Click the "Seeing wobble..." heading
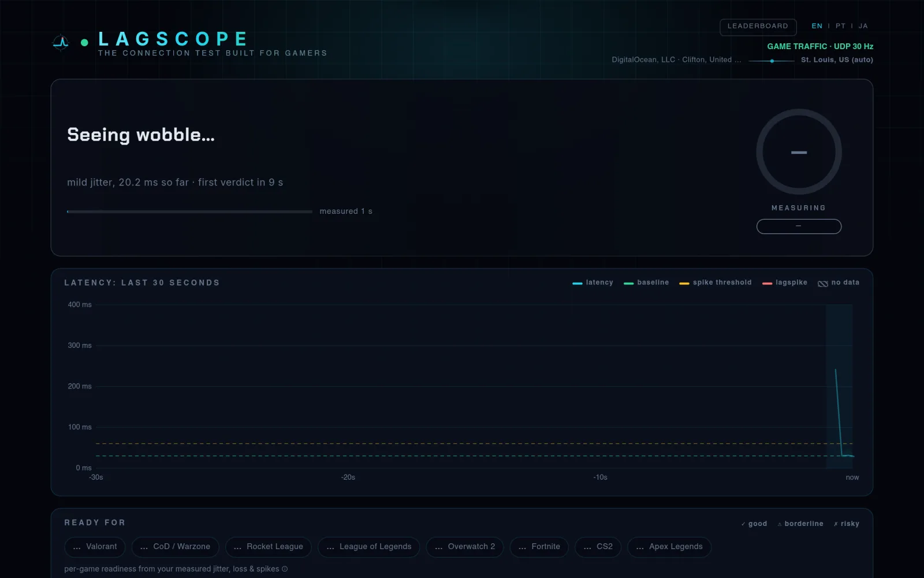The image size is (924, 578). [141, 135]
